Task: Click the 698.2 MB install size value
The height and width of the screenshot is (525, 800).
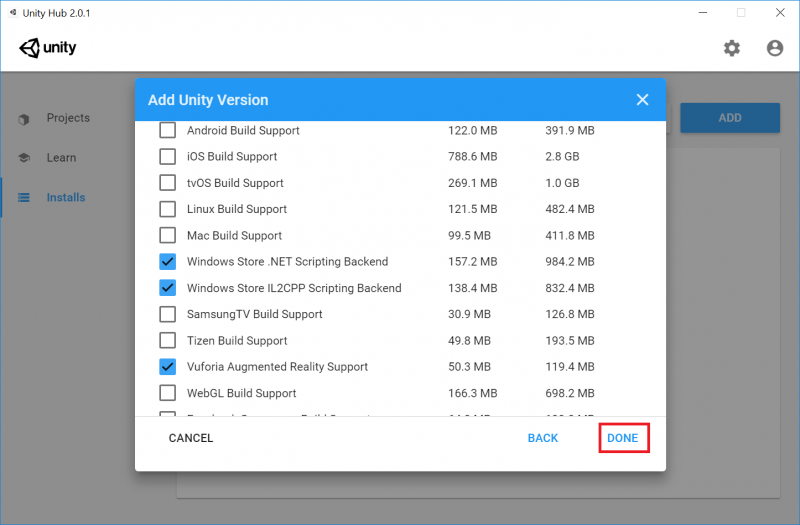Action: [x=570, y=393]
